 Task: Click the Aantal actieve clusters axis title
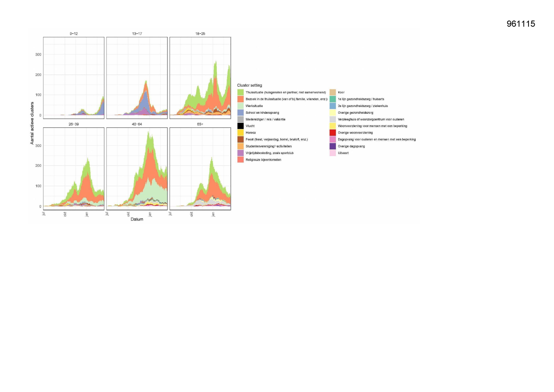[32, 123]
